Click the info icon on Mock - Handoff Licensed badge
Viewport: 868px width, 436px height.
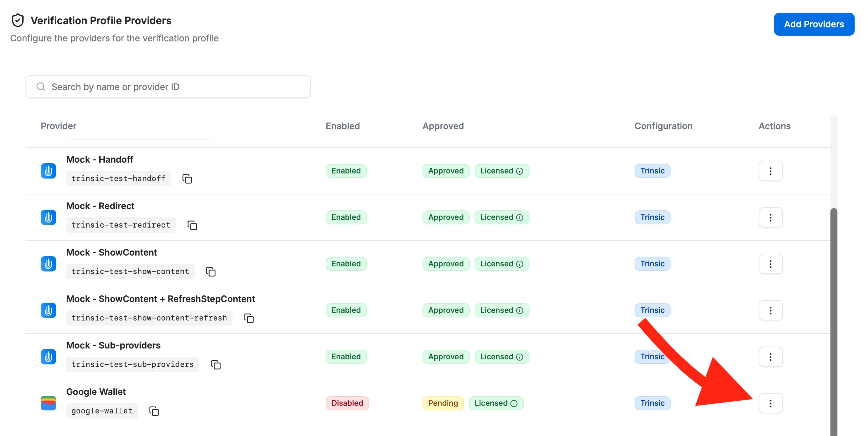pos(520,171)
